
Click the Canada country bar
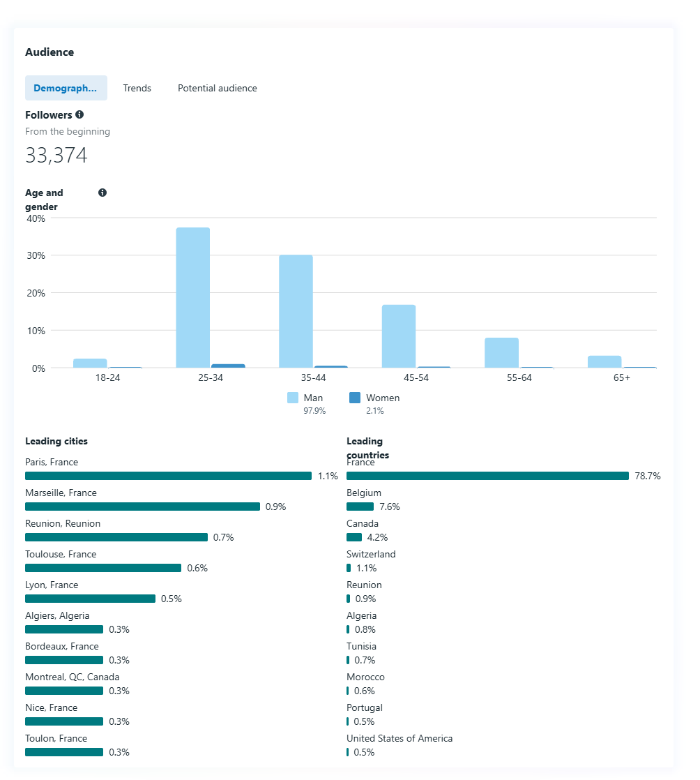[x=354, y=537]
